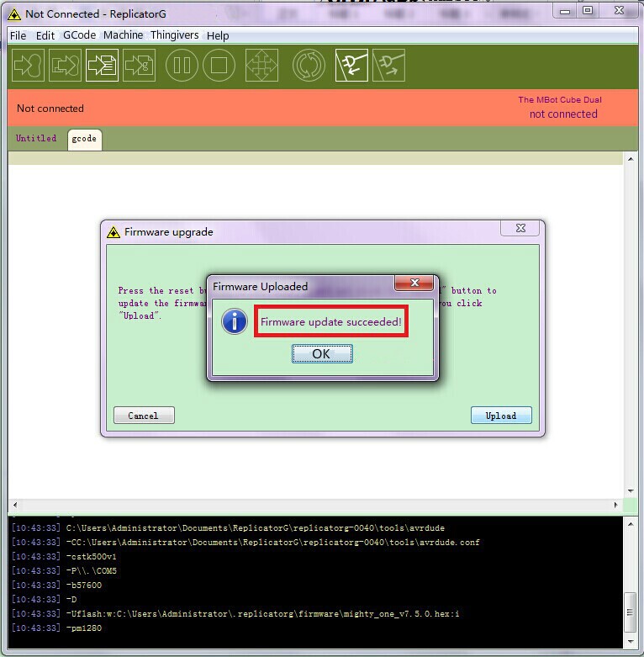Image resolution: width=644 pixels, height=657 pixels.
Task: Click console scrollbar down arrow
Action: click(631, 642)
